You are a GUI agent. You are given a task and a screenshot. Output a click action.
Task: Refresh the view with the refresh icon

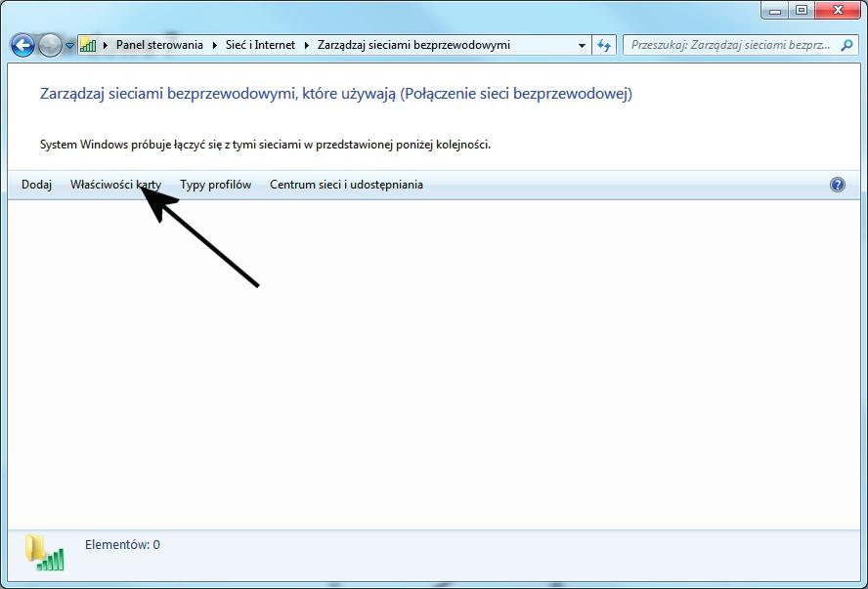click(604, 45)
